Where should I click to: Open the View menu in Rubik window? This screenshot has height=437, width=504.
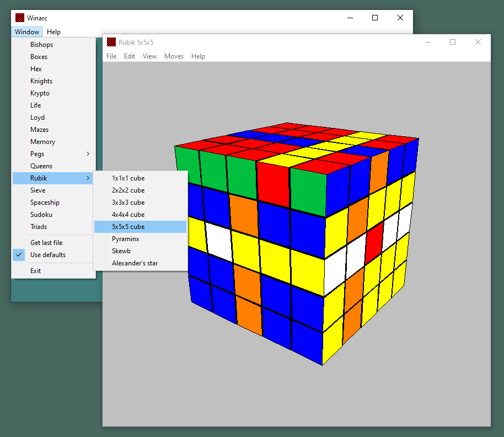150,56
